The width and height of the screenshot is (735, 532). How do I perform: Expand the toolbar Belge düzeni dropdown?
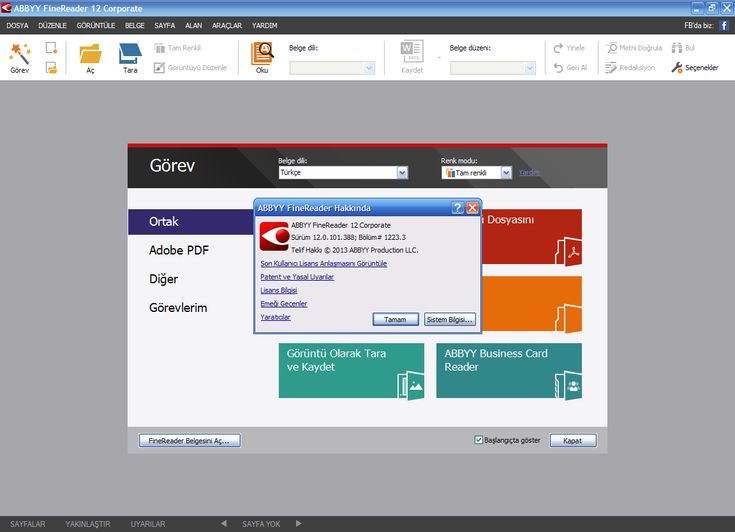click(x=530, y=68)
